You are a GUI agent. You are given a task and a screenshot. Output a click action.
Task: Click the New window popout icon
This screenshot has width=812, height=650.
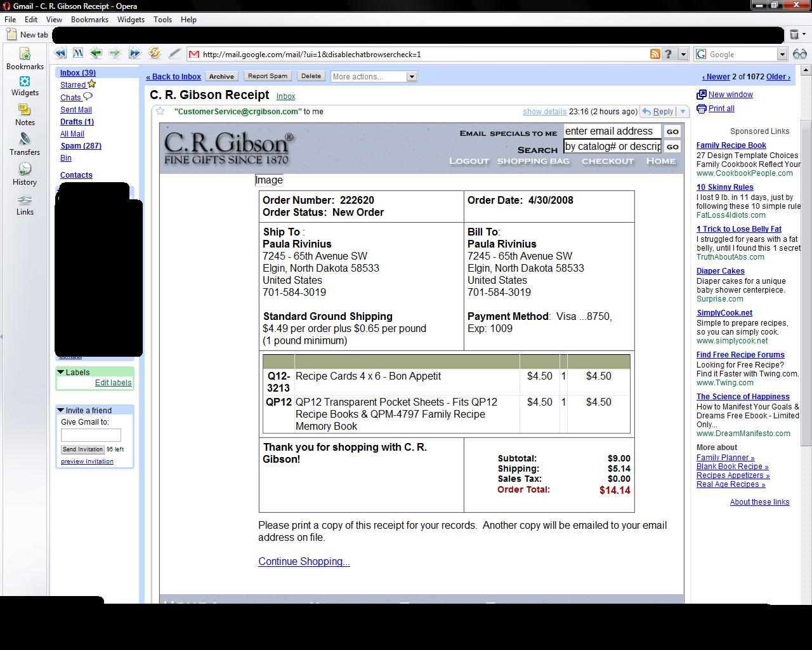(701, 95)
